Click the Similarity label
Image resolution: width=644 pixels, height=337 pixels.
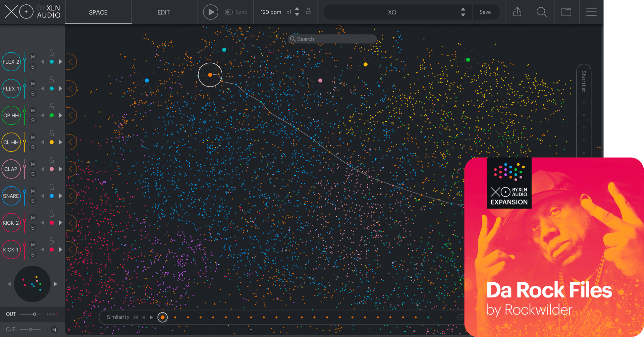[x=118, y=317]
